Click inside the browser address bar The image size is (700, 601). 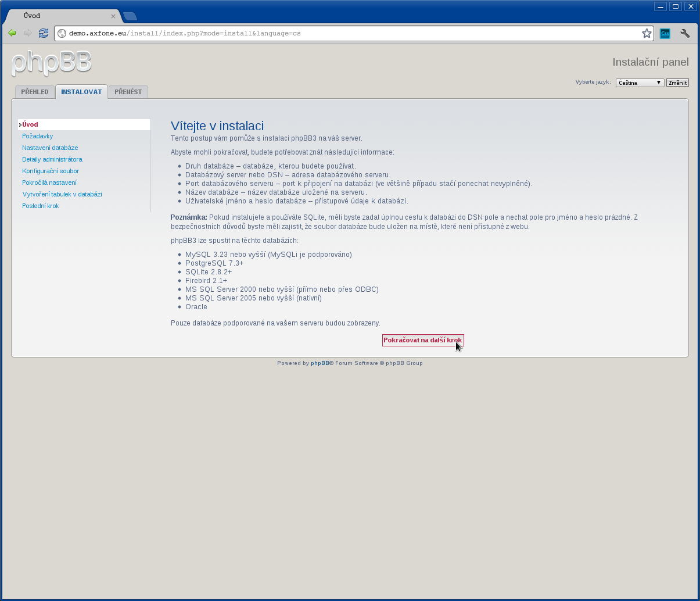point(349,33)
